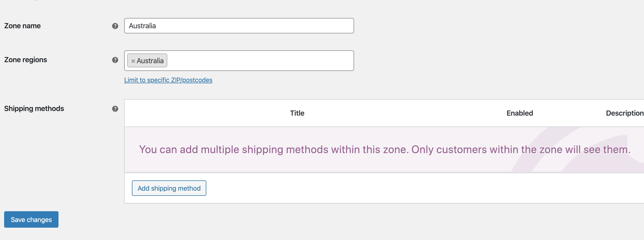The height and width of the screenshot is (240, 644).
Task: Click the Shipping methods help icon
Action: coord(115,109)
